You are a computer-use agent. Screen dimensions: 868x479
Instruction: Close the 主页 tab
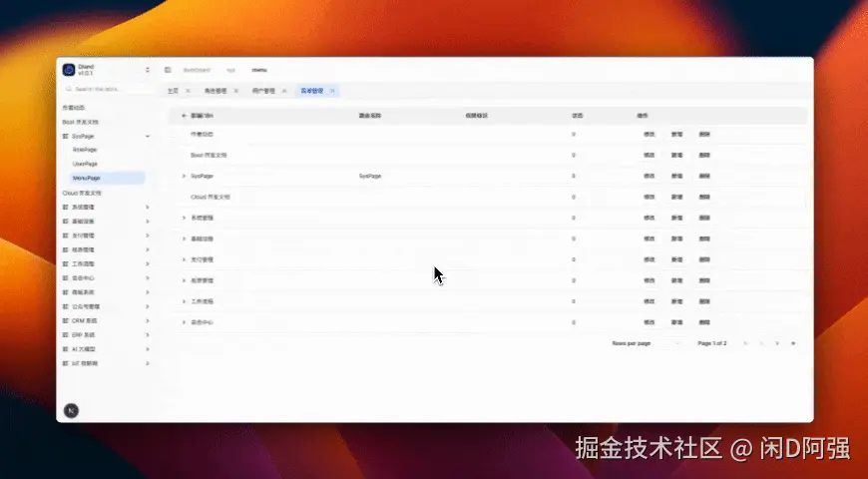(x=188, y=91)
